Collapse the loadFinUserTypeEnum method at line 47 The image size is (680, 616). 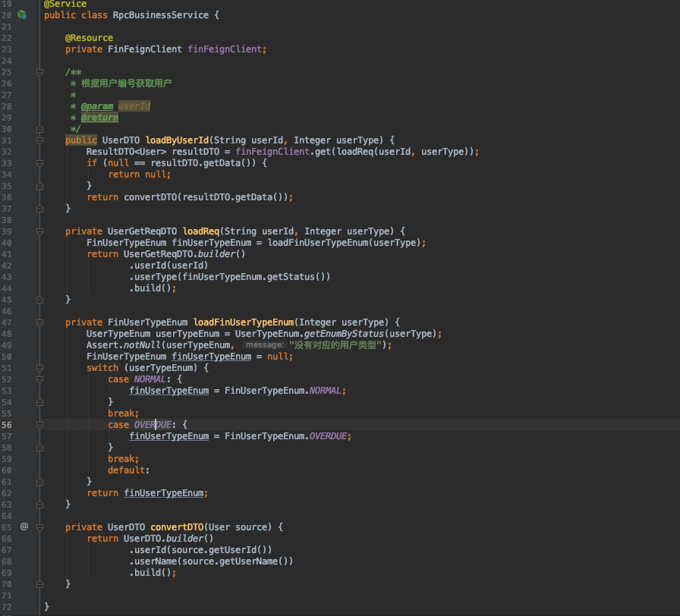[39, 322]
